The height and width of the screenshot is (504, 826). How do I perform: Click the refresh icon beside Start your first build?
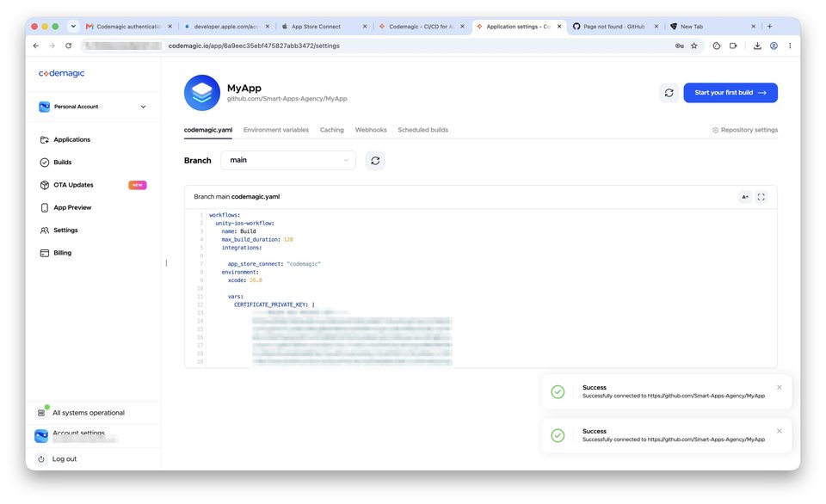pyautogui.click(x=669, y=93)
